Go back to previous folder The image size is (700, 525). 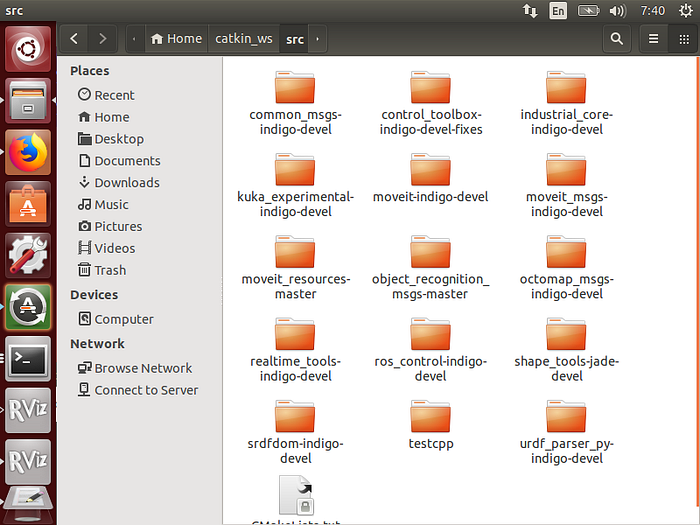74,39
